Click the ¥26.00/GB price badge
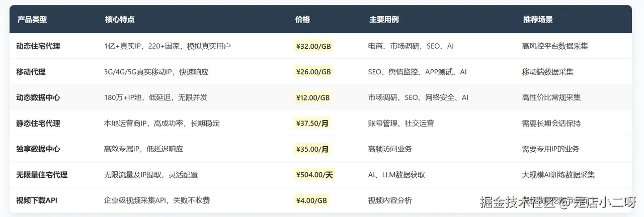The height and width of the screenshot is (217, 644). pyautogui.click(x=313, y=72)
